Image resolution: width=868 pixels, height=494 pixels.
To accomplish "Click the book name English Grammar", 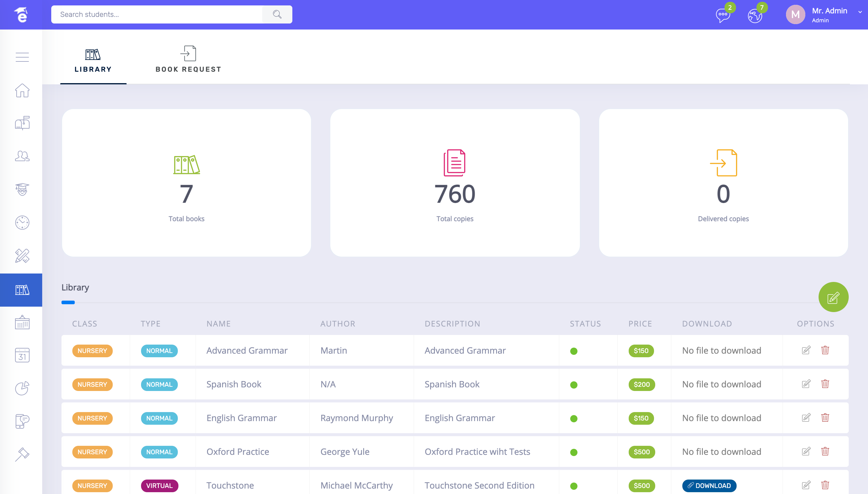I will pyautogui.click(x=241, y=418).
